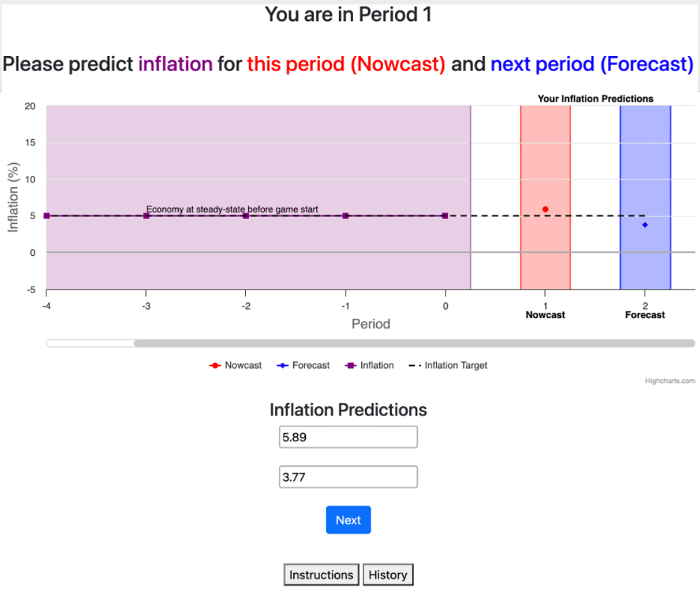Open the Instructions panel
This screenshot has width=700, height=594.
point(322,575)
